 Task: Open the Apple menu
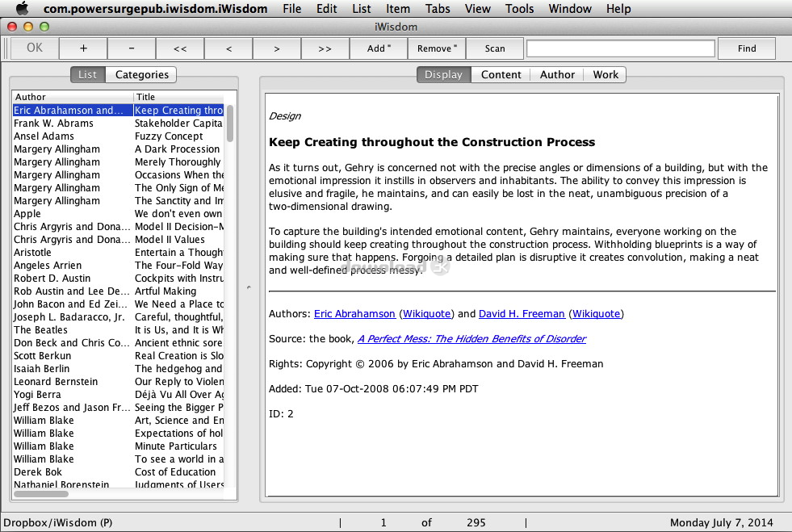[23, 9]
